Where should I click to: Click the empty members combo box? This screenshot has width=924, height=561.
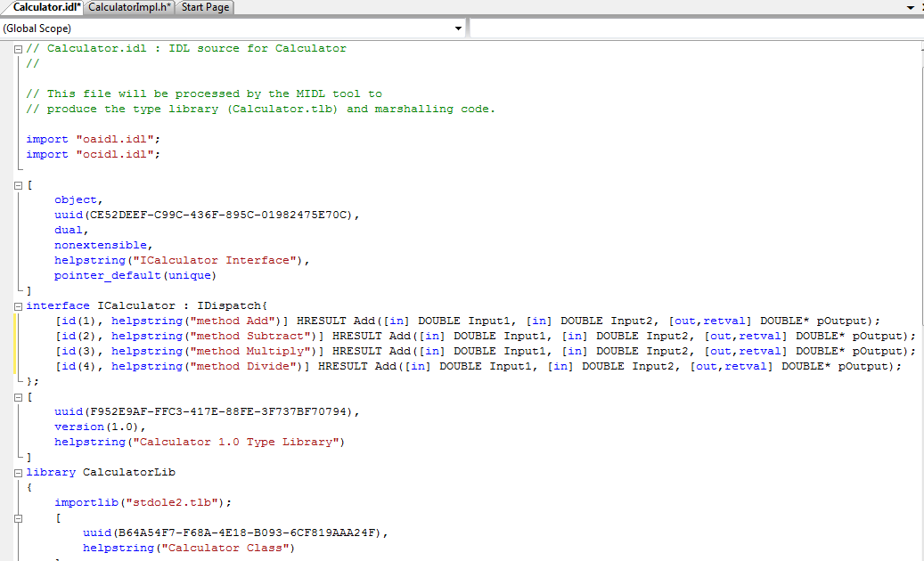695,28
